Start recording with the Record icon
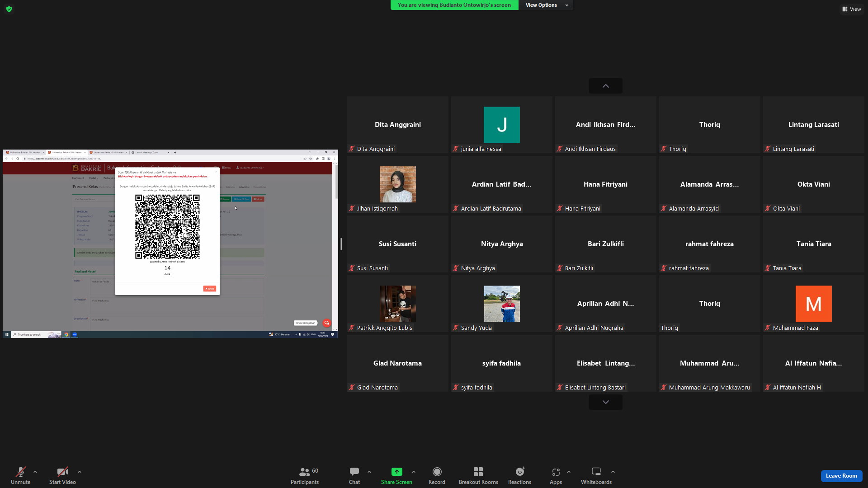 pyautogui.click(x=437, y=472)
